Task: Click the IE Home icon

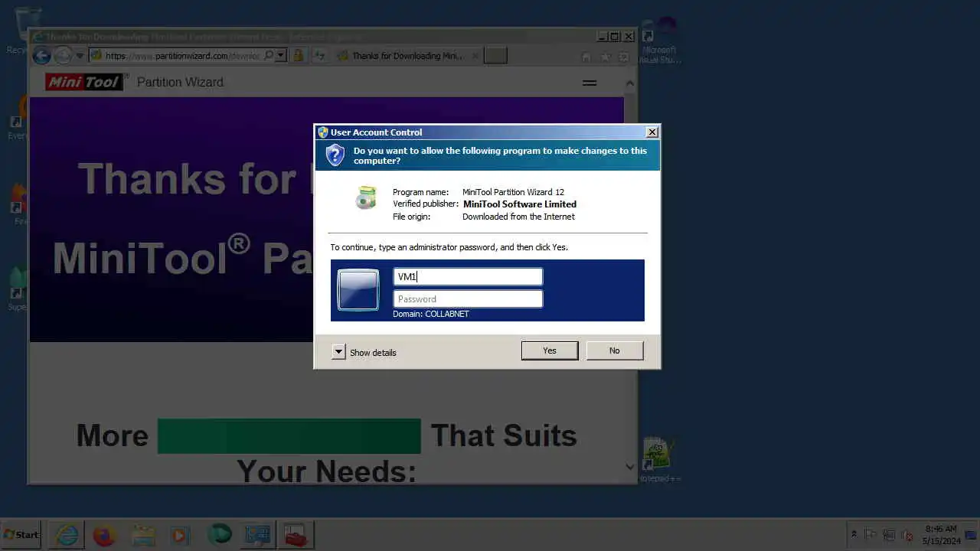Action: [x=586, y=57]
